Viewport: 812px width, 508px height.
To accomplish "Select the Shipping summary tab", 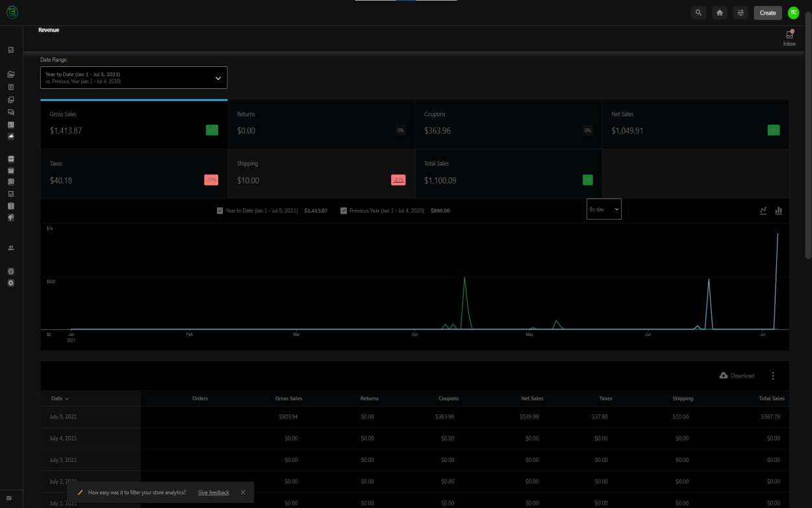I will [x=321, y=173].
